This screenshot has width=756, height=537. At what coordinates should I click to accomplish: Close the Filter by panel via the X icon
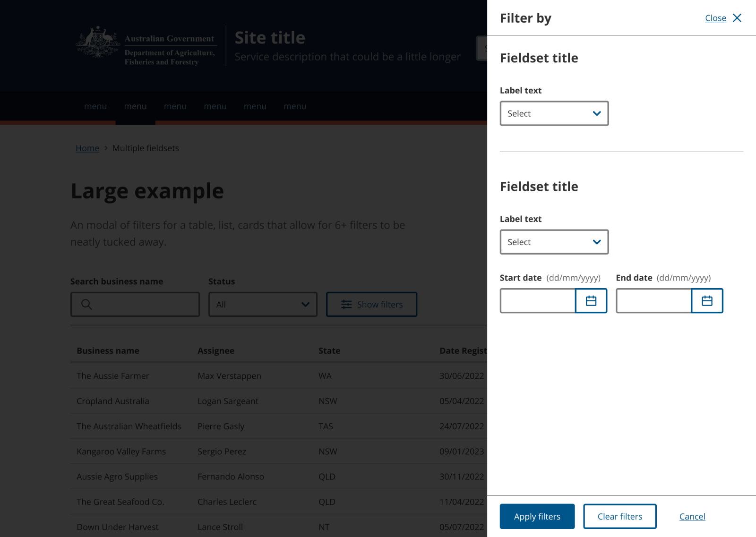click(x=737, y=18)
